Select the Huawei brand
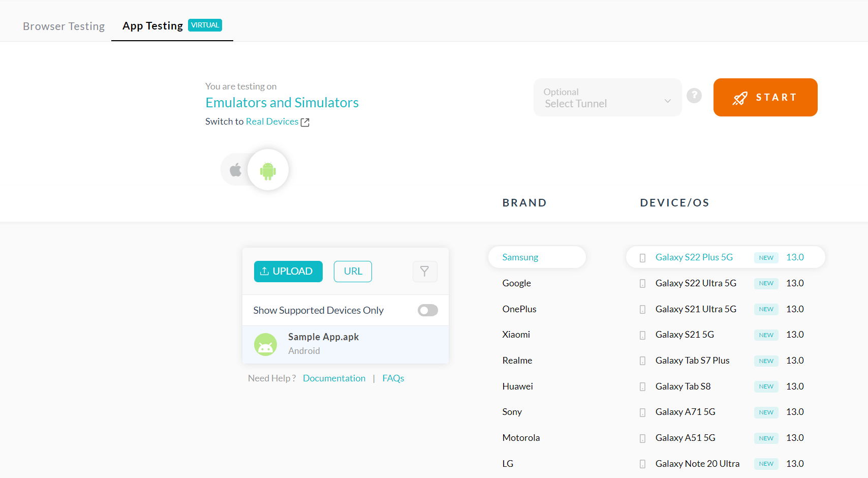This screenshot has width=868, height=478. [x=517, y=386]
